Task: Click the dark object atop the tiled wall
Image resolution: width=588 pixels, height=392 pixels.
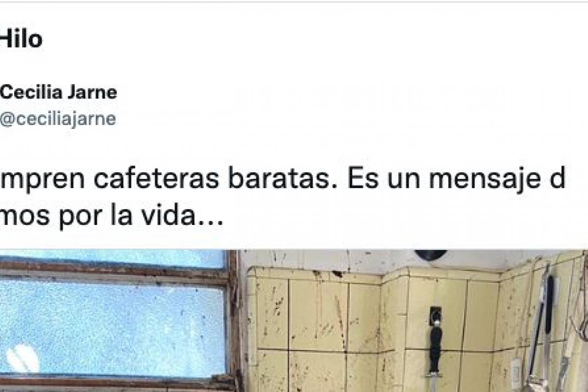Action: 431,255
